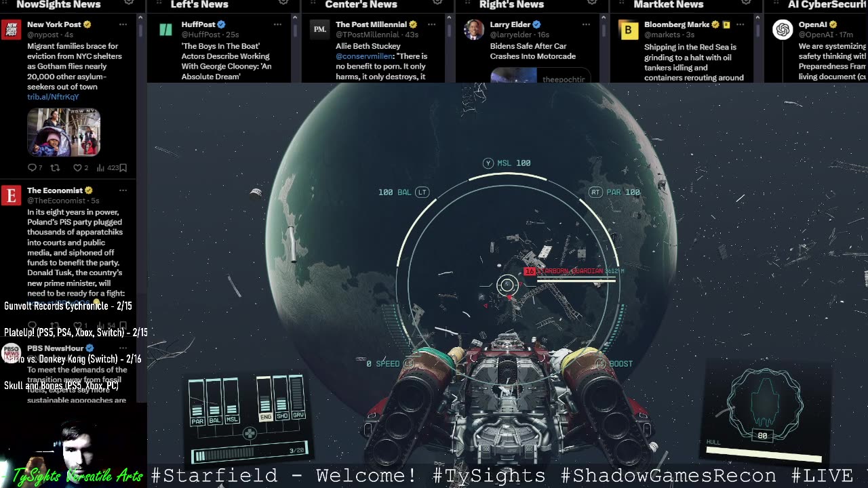Click Larry Elder profile picture
The height and width of the screenshot is (488, 868).
click(x=475, y=30)
